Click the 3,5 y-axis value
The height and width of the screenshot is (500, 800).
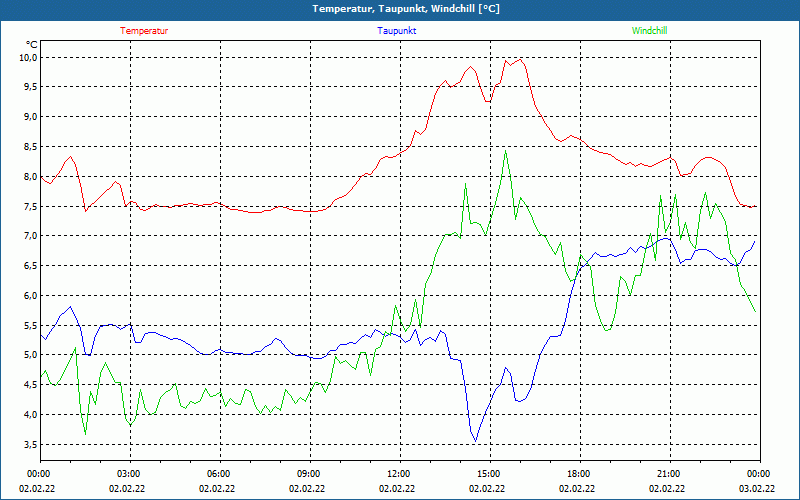click(31, 444)
